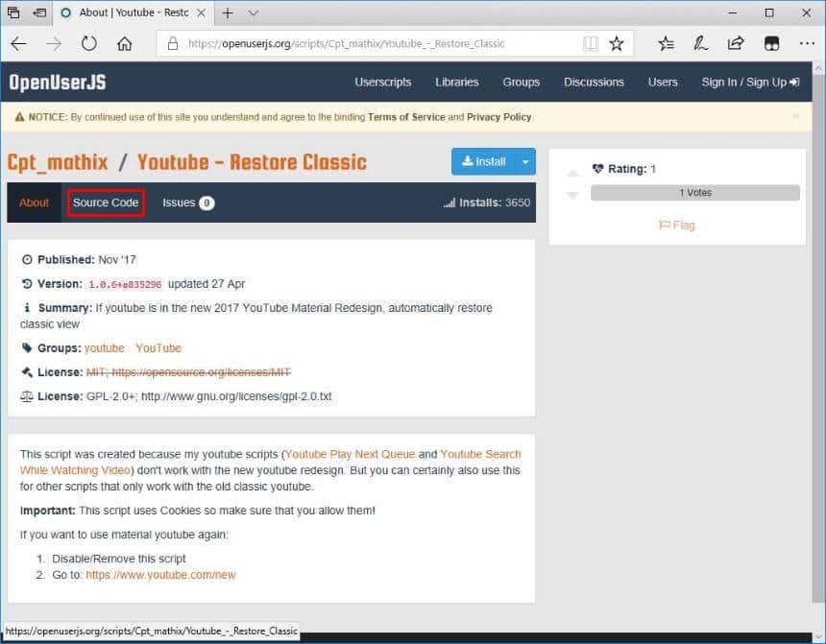The image size is (826, 644).
Task: Open the browser home page
Action: [x=124, y=44]
